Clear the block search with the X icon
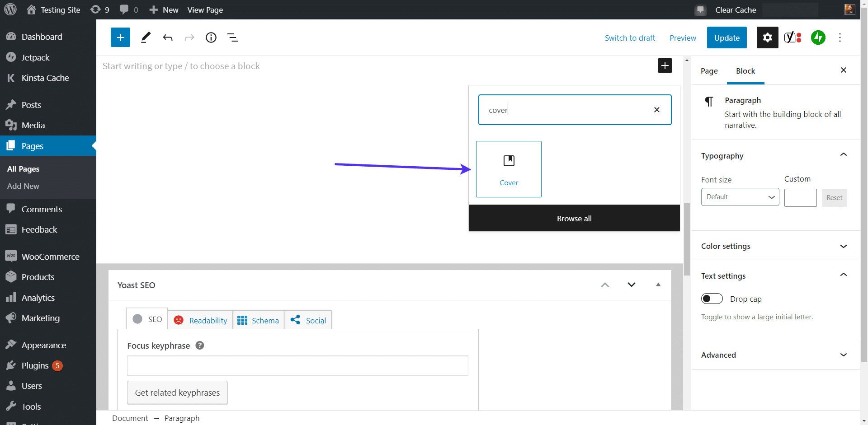The width and height of the screenshot is (868, 425). (657, 110)
